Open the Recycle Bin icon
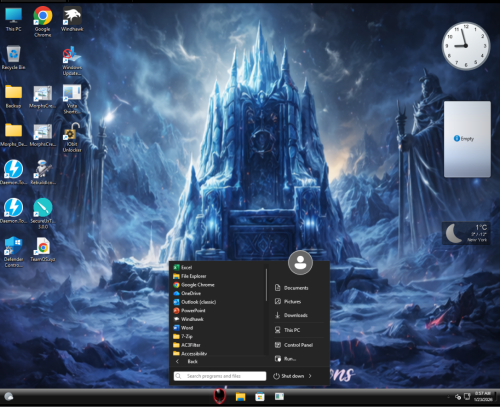This screenshot has width=500, height=407. [13, 57]
